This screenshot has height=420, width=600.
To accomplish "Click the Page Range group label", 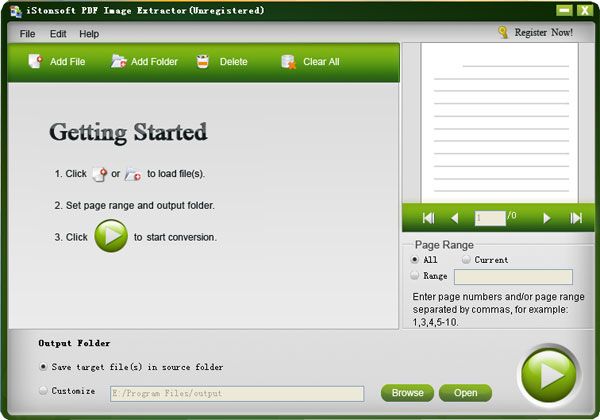I will tap(444, 245).
